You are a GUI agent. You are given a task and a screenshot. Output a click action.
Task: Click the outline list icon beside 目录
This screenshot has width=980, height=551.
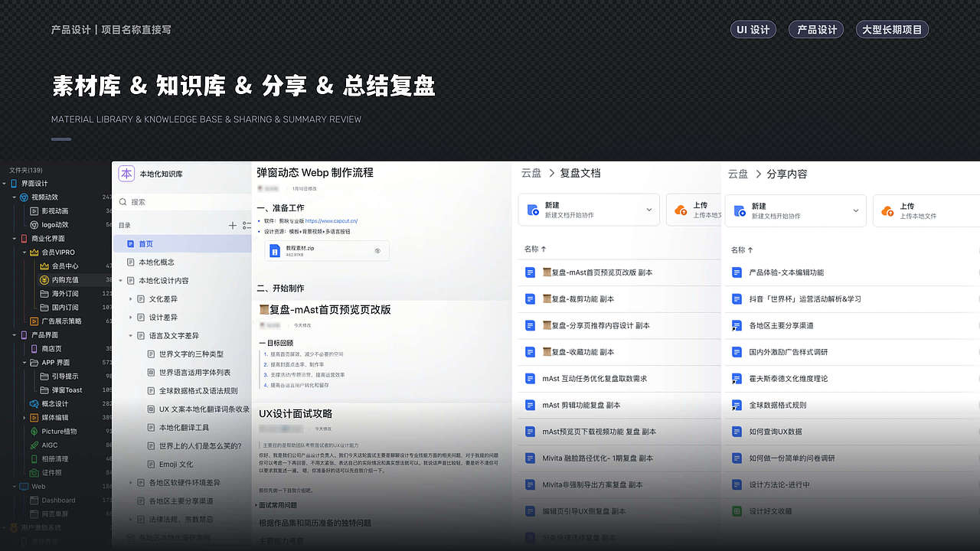(x=247, y=225)
